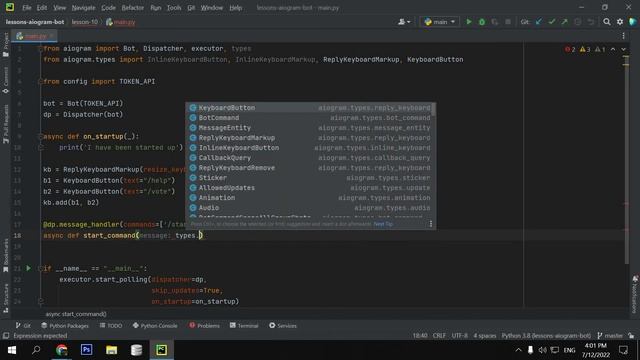Run with coverage icon in toolbar
The image size is (640, 360).
(x=495, y=22)
